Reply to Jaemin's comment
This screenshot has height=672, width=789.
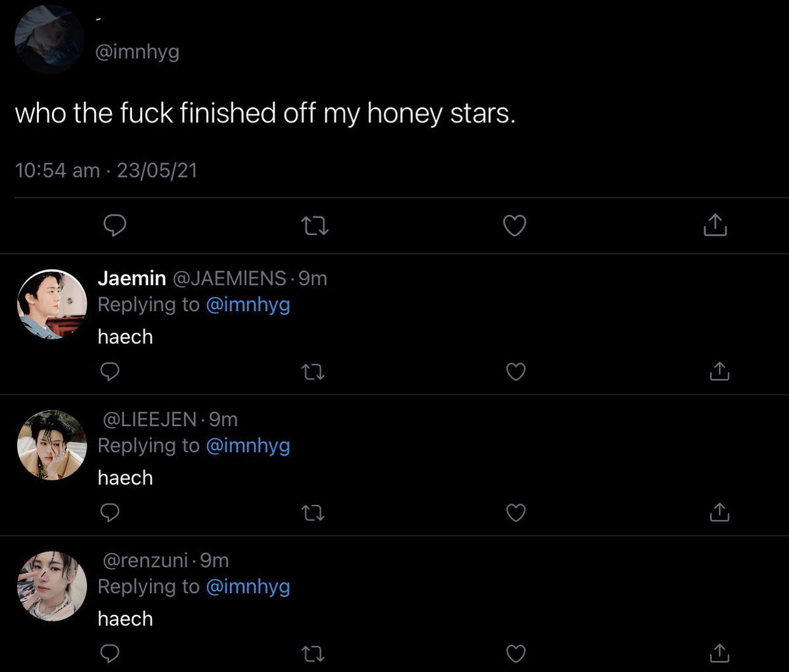[x=110, y=372]
